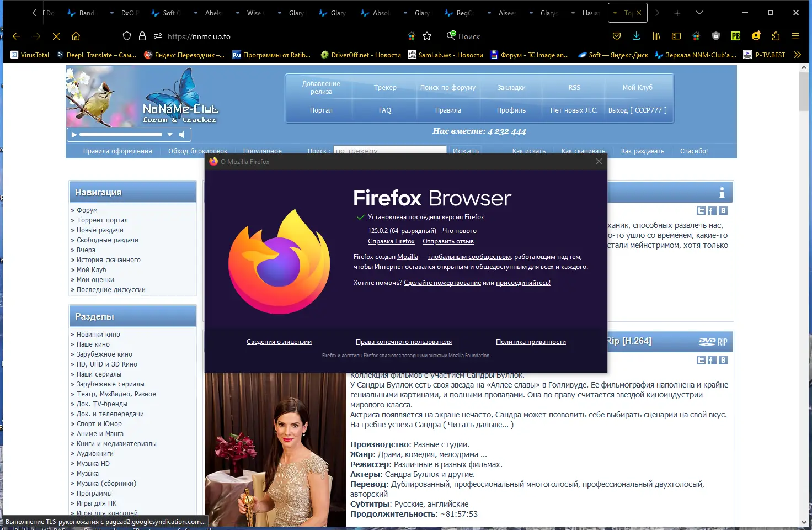Click Сделайте пожертвование donation link
Viewport: 812px width, 530px height.
tap(442, 283)
